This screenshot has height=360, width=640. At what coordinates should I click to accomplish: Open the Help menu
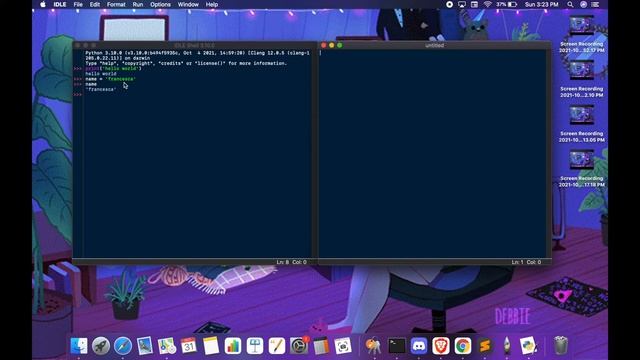click(212, 4)
